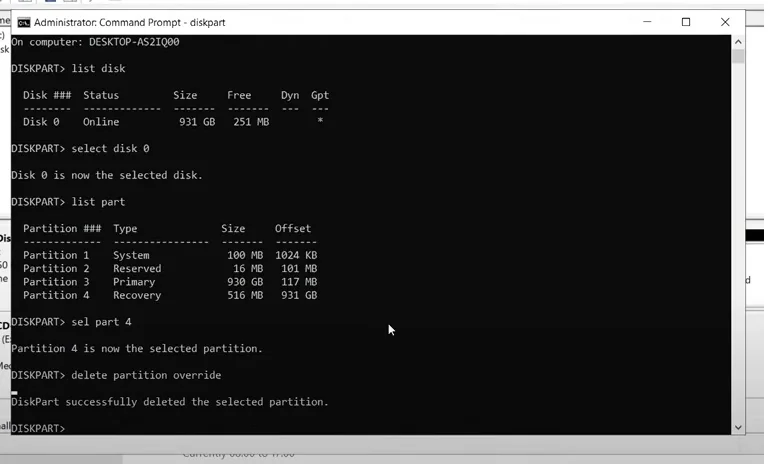The width and height of the screenshot is (778, 470).
Task: Click the 'System' partition type
Action: pyautogui.click(x=131, y=256)
